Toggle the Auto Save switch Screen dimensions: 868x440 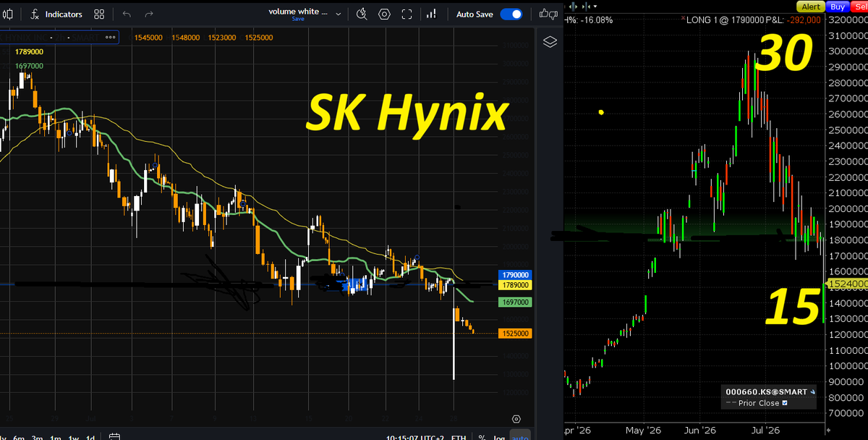[511, 14]
